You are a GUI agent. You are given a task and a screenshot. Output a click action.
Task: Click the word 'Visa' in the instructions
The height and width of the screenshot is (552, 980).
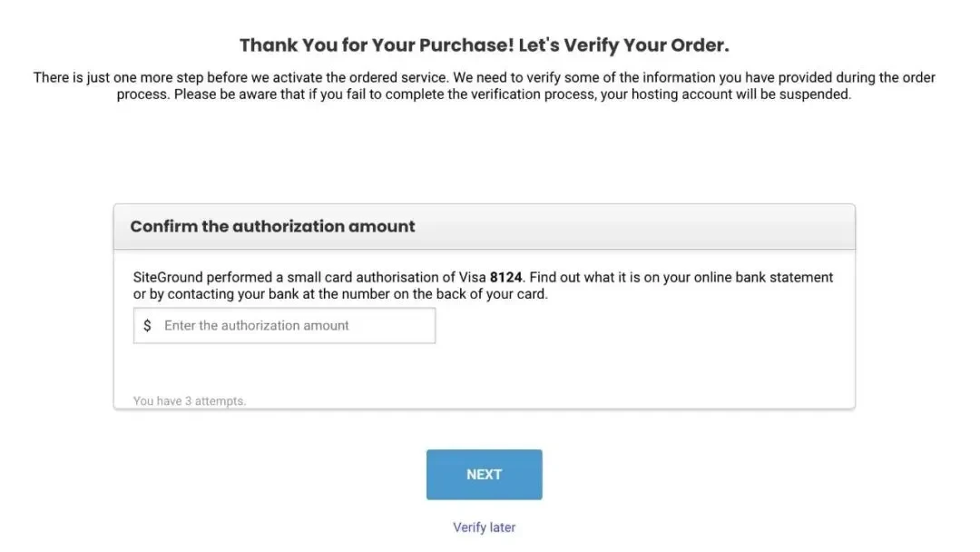coord(473,278)
